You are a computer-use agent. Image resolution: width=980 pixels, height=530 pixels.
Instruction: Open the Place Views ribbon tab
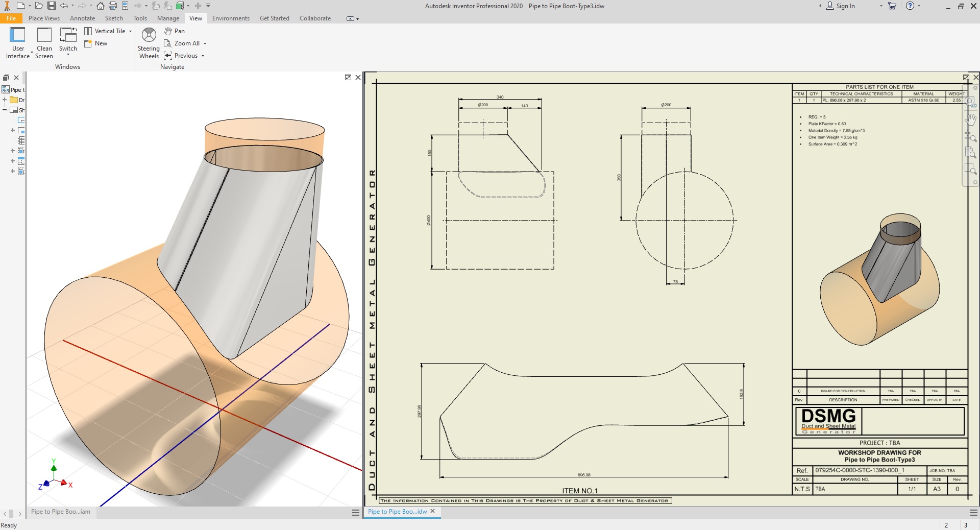(44, 18)
